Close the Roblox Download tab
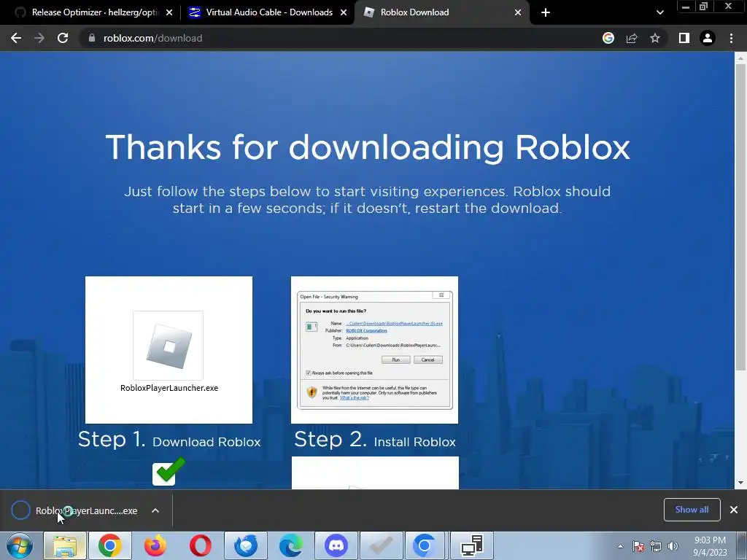 point(518,13)
